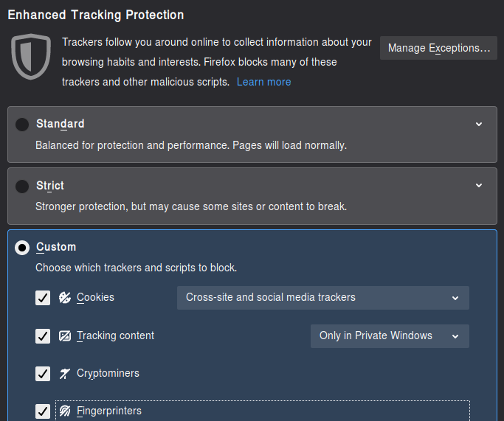Expand the Standard section chevron

[479, 124]
